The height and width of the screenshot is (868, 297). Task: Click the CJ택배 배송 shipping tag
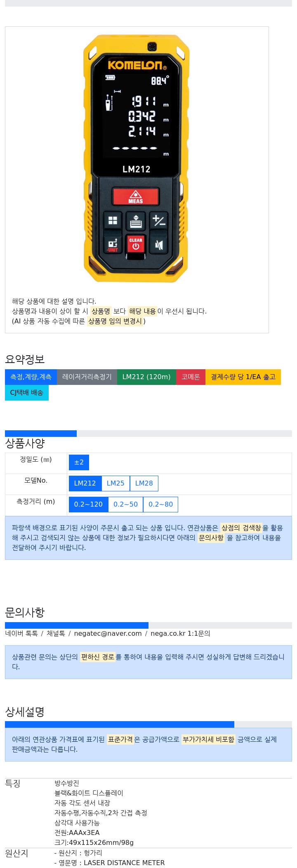pos(27,393)
